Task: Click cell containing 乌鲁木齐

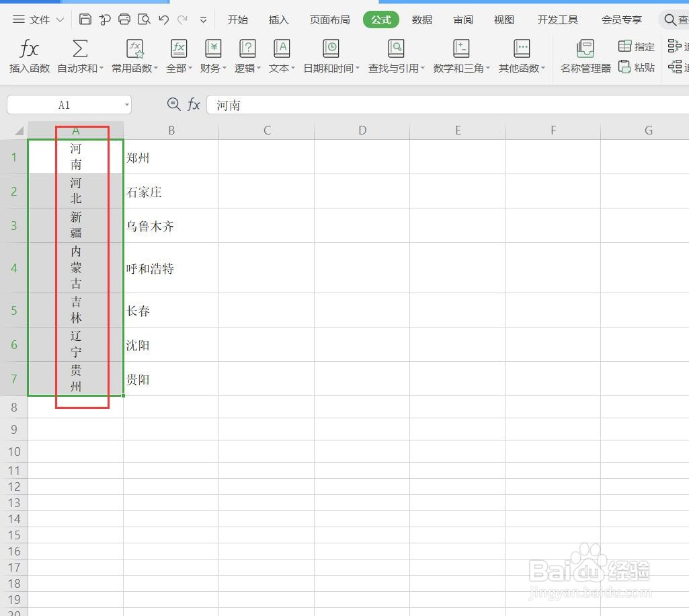Action: (171, 225)
